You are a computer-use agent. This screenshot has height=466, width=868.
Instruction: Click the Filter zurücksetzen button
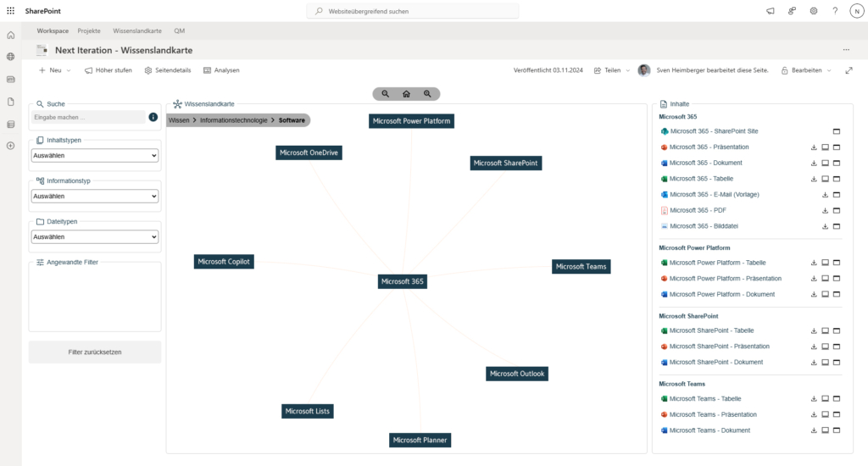coord(95,352)
